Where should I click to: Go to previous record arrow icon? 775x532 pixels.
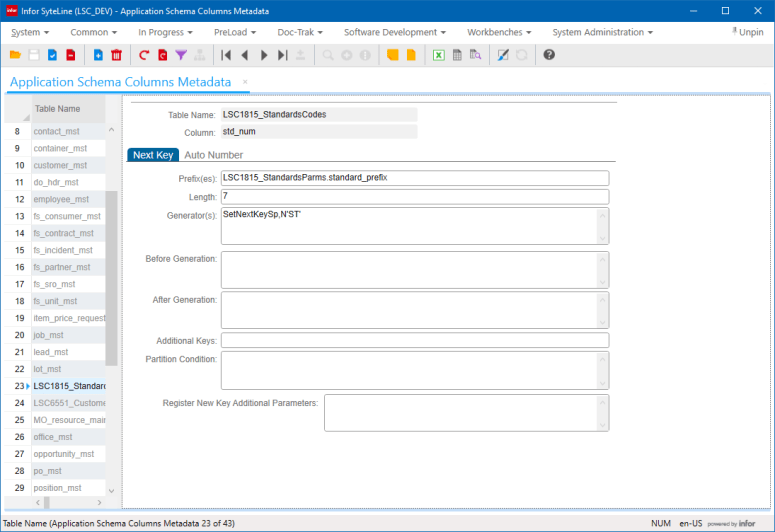[245, 55]
